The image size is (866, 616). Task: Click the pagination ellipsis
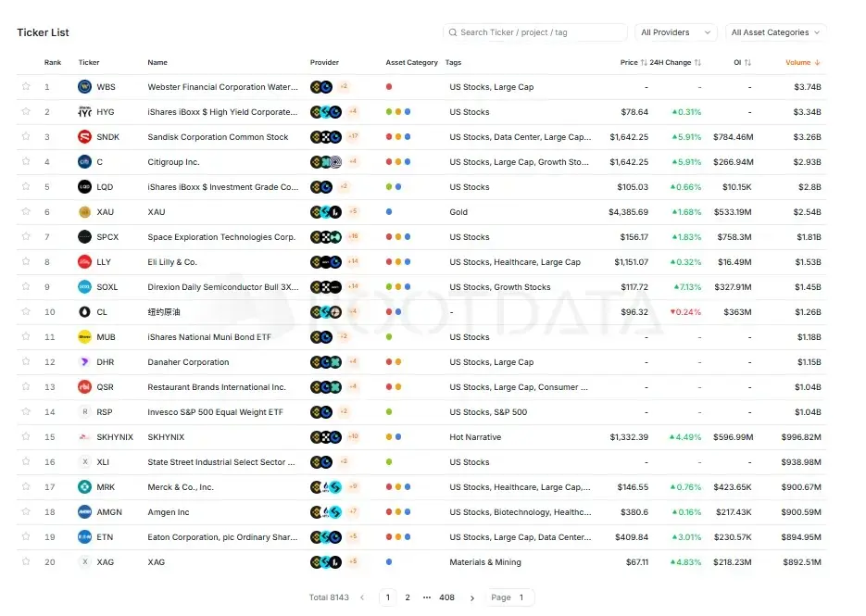[427, 597]
